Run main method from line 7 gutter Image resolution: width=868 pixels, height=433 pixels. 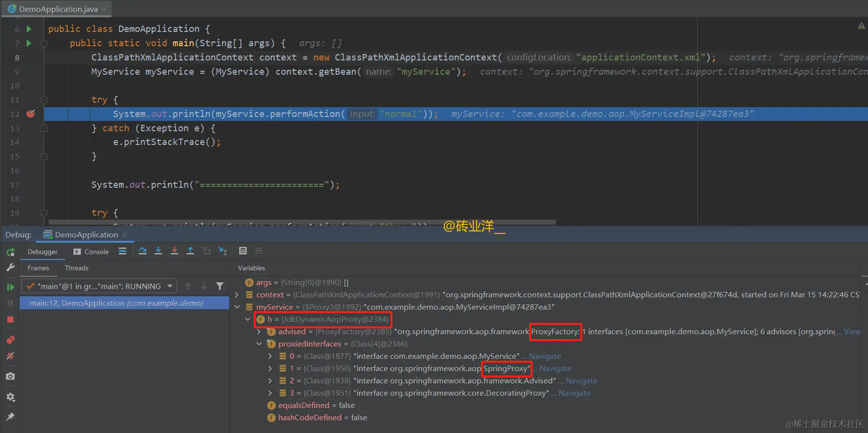29,43
